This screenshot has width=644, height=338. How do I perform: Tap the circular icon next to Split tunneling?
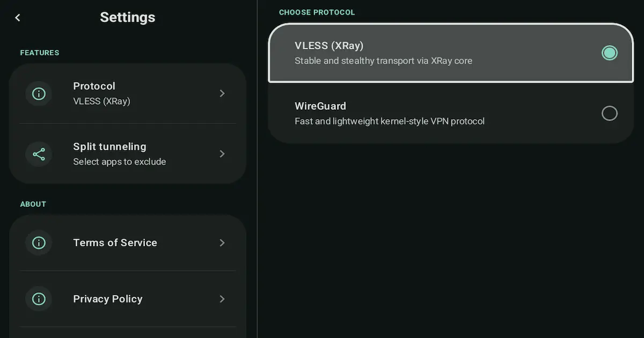coord(39,153)
